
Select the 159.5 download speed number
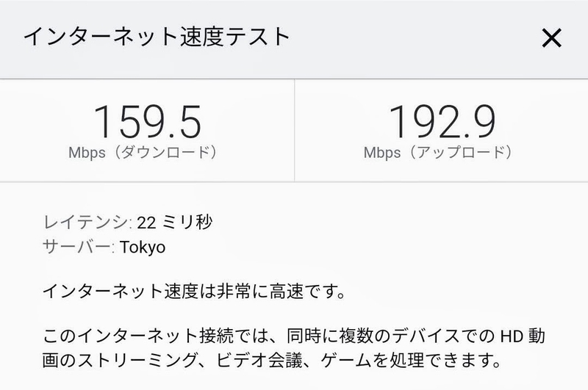(x=148, y=122)
